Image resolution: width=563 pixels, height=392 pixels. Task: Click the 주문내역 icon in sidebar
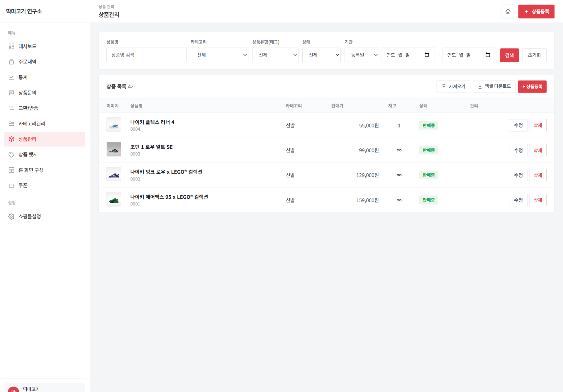[x=11, y=62]
